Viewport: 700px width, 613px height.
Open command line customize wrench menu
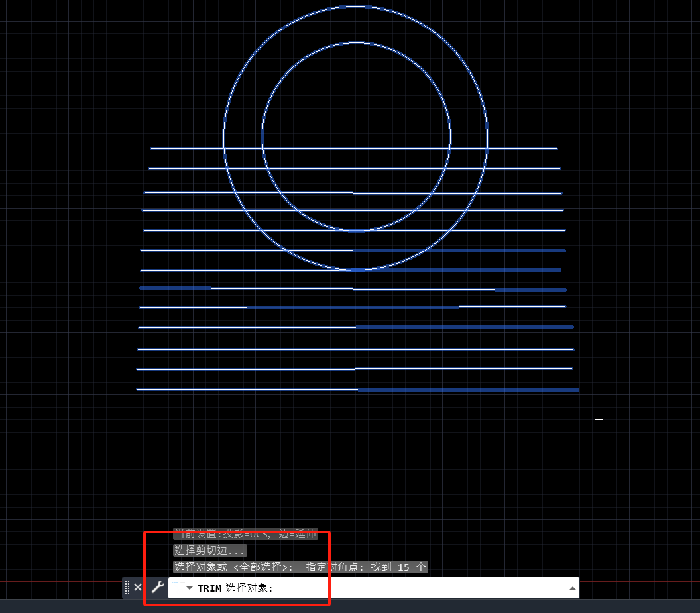pyautogui.click(x=158, y=587)
